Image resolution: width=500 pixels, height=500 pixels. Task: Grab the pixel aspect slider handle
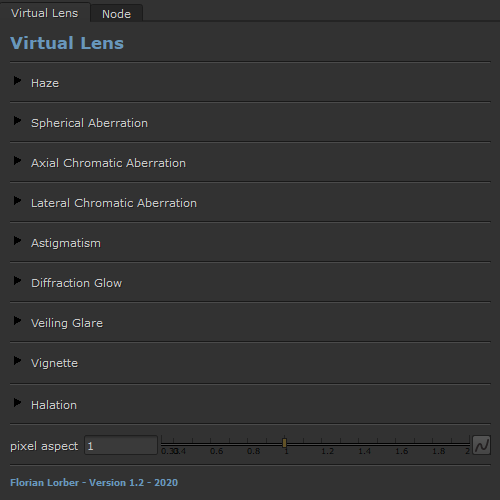[284, 443]
